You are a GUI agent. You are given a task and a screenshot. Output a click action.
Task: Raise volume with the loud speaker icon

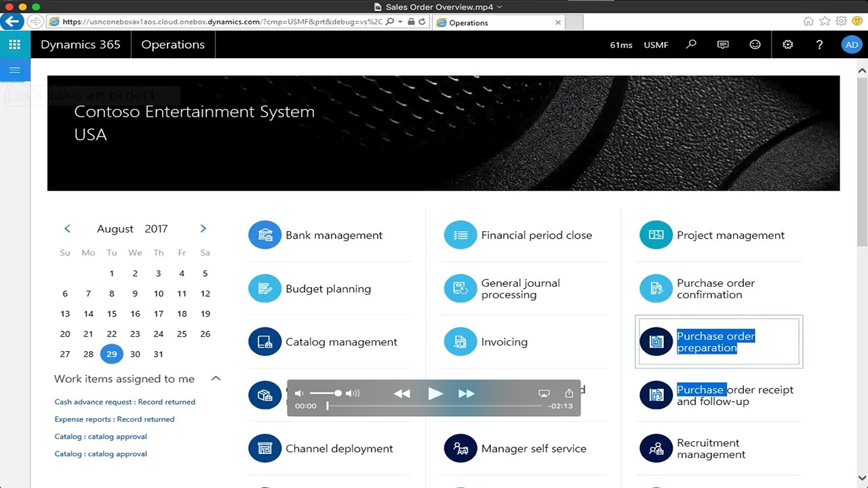(353, 393)
